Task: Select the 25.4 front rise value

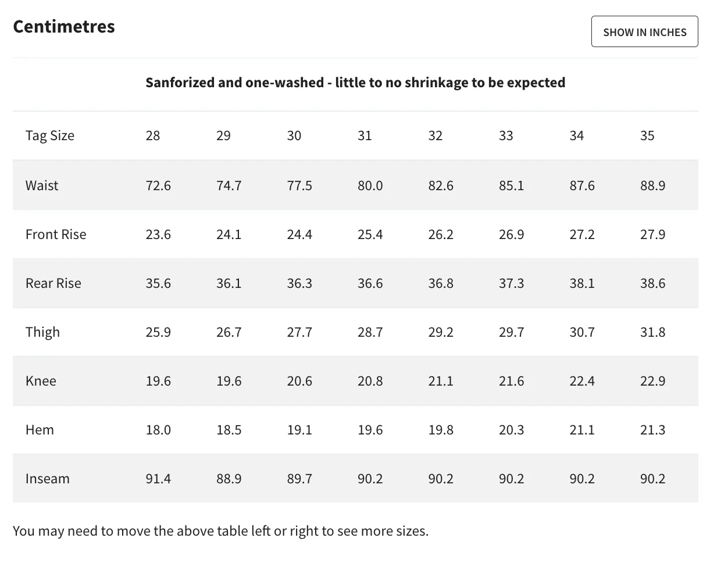Action: (x=370, y=234)
